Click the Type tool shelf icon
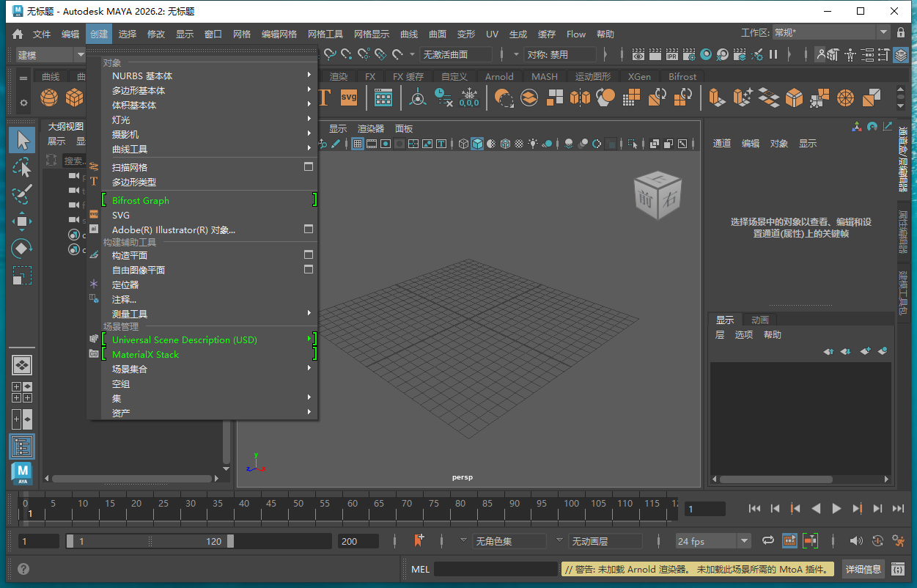The image size is (917, 588). click(x=325, y=97)
